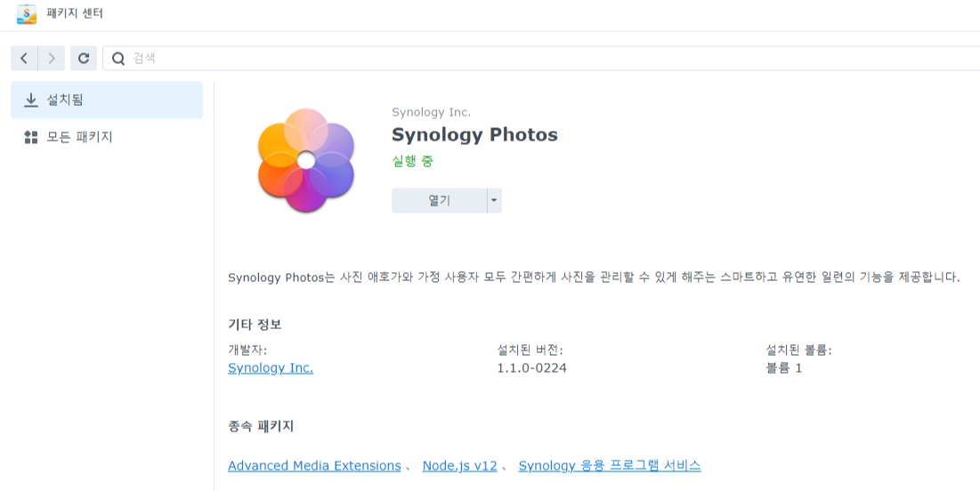Expand the dropdown arrow next to 열기

(x=494, y=200)
